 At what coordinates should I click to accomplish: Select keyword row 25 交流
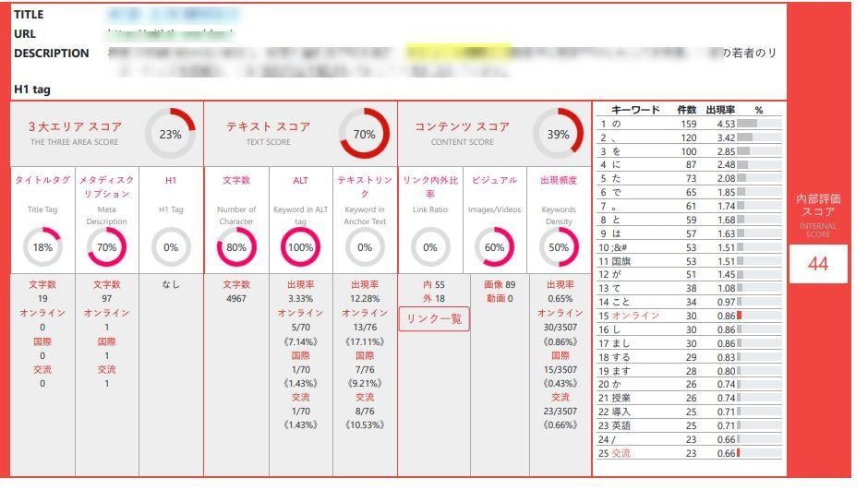689,453
